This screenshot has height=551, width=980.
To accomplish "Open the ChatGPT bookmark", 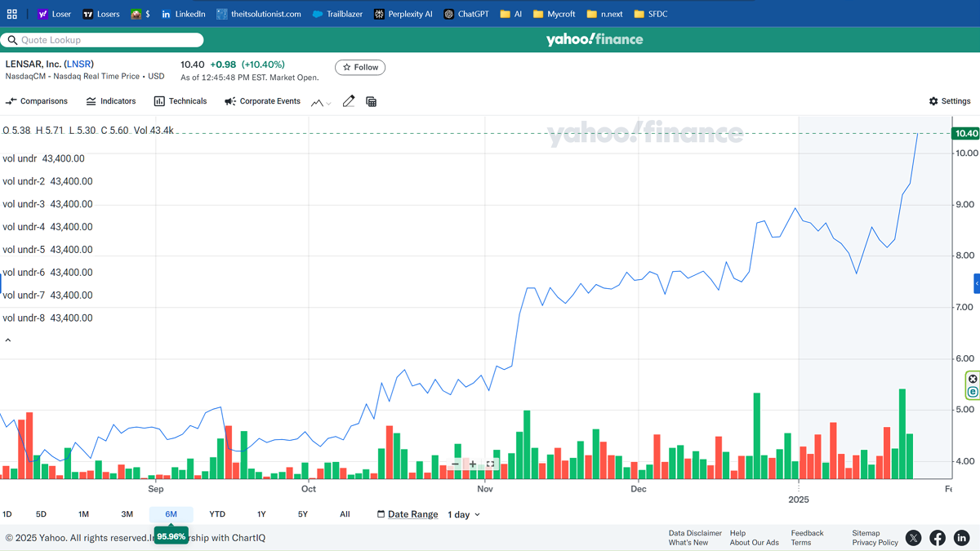I will (x=466, y=14).
